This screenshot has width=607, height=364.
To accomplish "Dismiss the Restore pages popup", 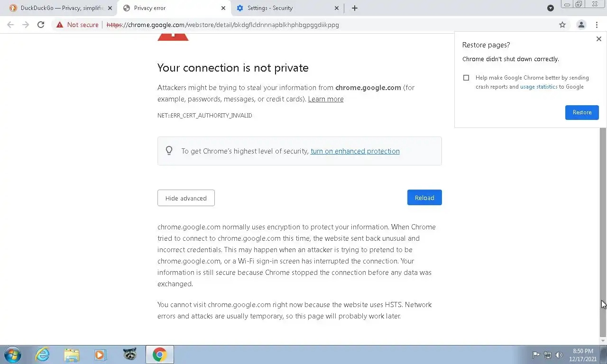I will click(x=598, y=39).
